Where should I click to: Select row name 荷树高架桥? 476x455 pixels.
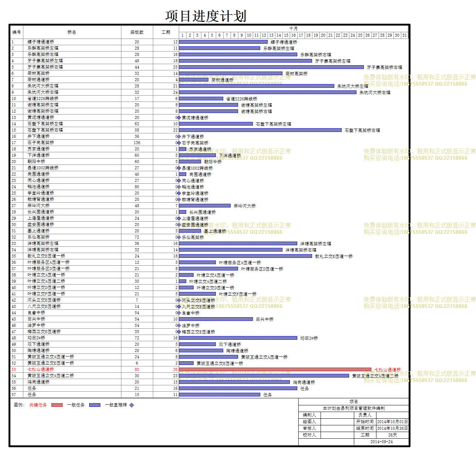click(38, 73)
